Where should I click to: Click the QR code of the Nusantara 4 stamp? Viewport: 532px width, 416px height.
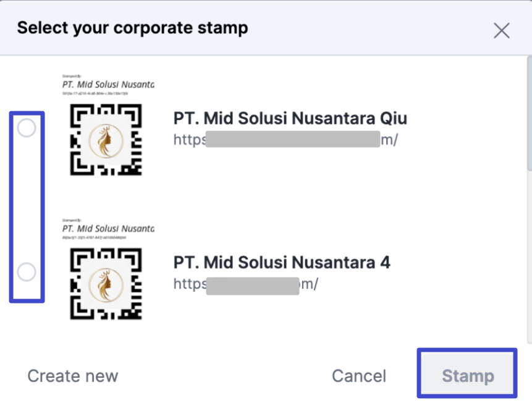pyautogui.click(x=106, y=284)
